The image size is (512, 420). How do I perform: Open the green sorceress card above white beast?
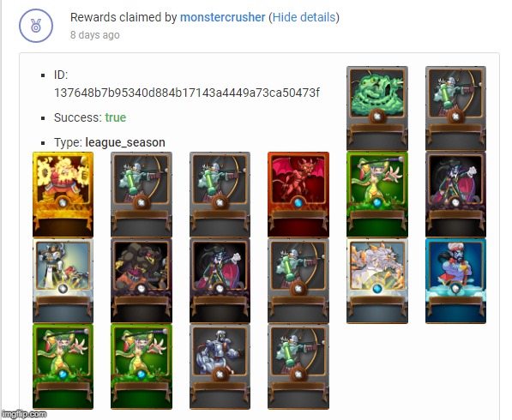tap(377, 195)
